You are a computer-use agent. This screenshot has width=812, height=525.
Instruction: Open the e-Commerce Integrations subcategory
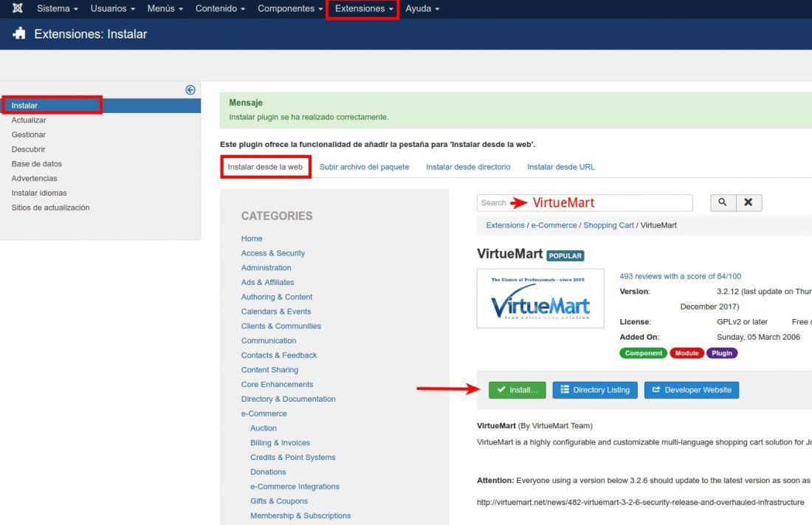point(295,486)
